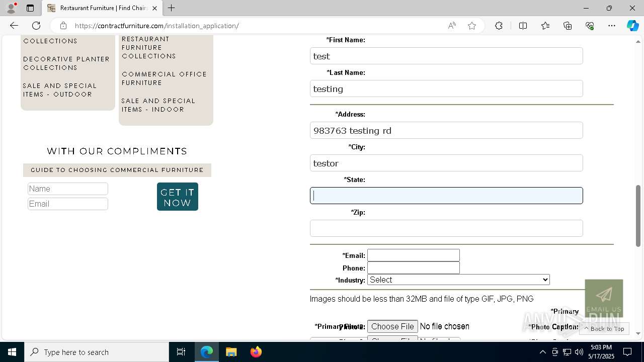Screen dimensions: 644x362
Task: Open Copilot sidebar icon
Action: pos(632,26)
